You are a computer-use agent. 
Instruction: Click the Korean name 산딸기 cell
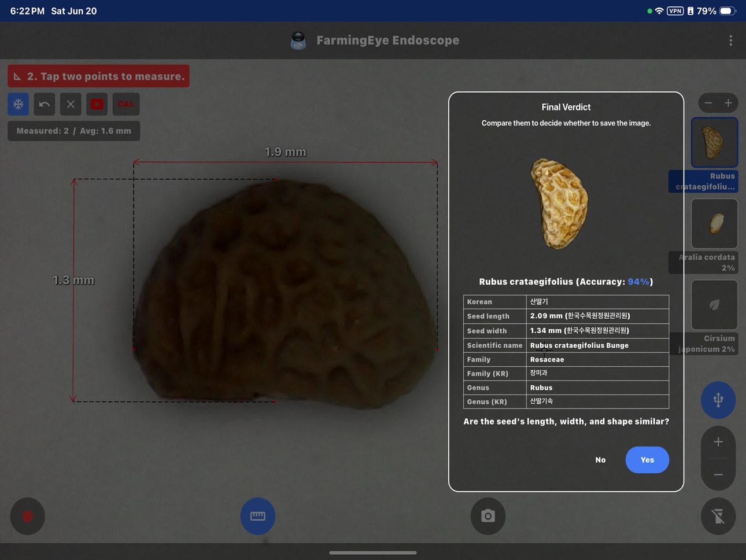(x=597, y=301)
